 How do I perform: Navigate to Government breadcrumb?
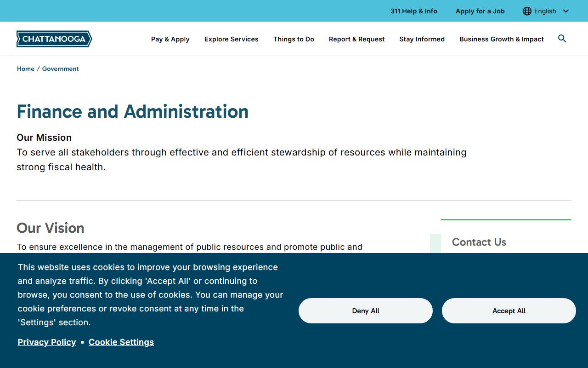(60, 69)
